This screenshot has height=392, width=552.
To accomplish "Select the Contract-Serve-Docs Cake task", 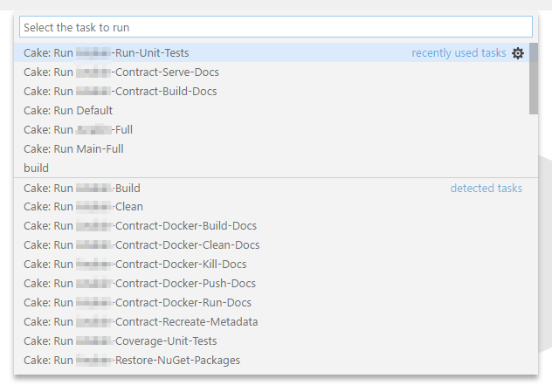I will click(272, 72).
